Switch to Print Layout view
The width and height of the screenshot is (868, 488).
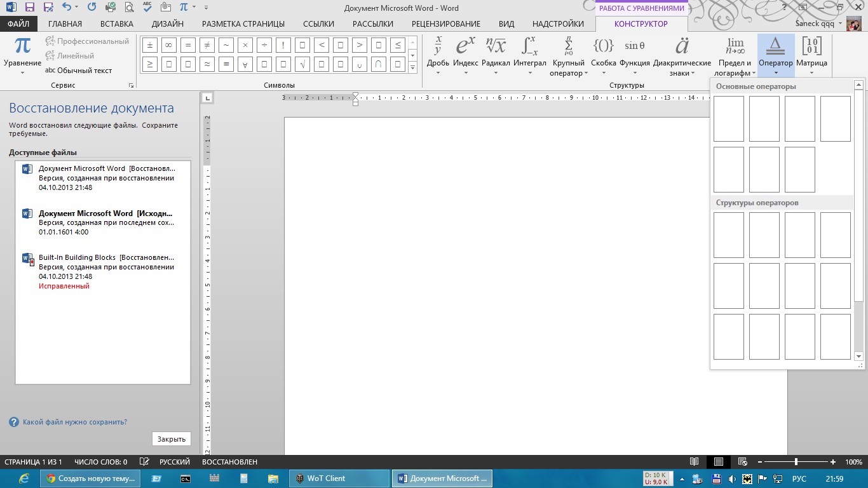click(718, 462)
